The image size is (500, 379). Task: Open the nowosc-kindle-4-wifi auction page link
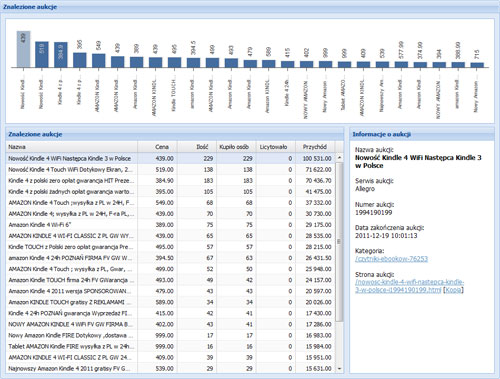coord(409,286)
